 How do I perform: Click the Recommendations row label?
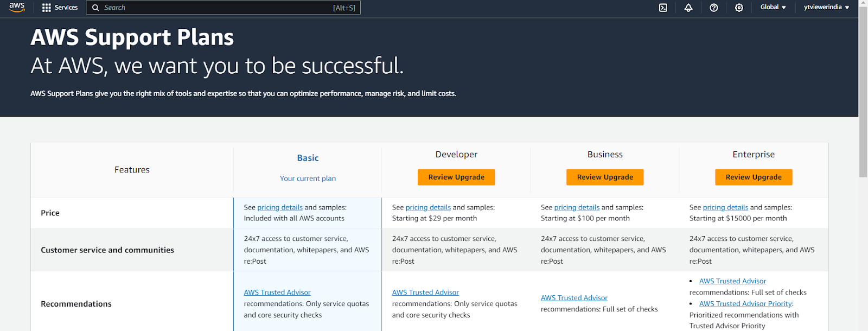[x=76, y=304]
